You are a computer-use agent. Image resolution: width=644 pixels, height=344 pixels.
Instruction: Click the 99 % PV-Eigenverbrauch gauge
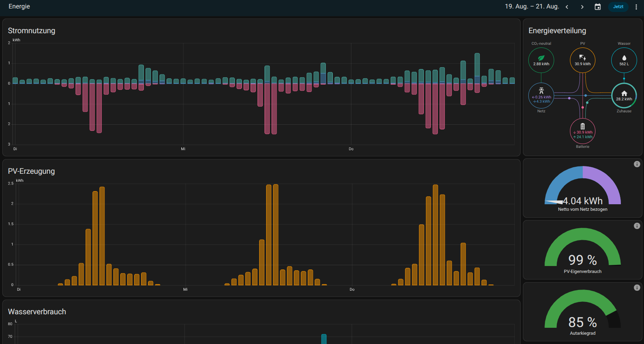583,251
